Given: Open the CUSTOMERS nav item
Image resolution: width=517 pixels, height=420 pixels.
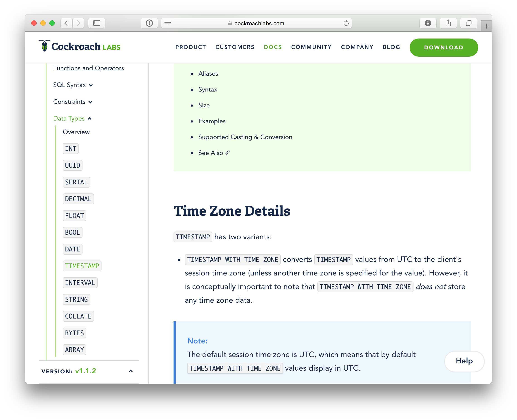Looking at the screenshot, I should [x=235, y=47].
